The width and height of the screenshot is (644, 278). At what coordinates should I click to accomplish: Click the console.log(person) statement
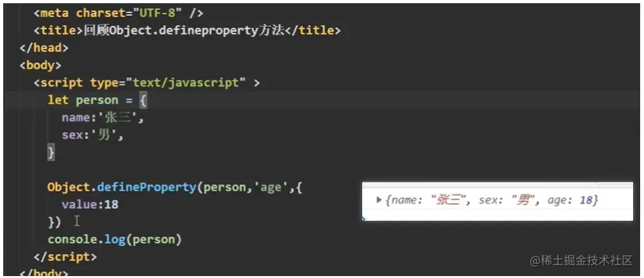(115, 239)
